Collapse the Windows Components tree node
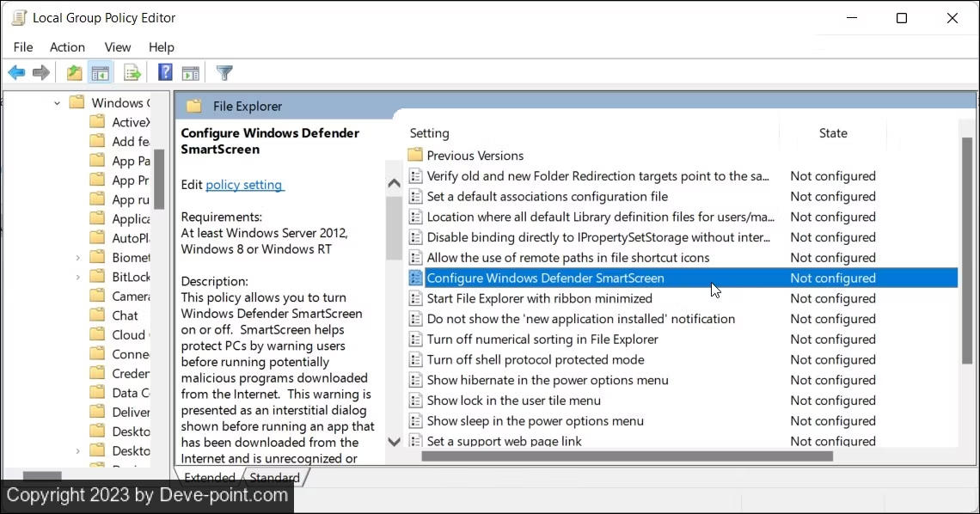Viewport: 980px width, 514px height. tap(57, 103)
